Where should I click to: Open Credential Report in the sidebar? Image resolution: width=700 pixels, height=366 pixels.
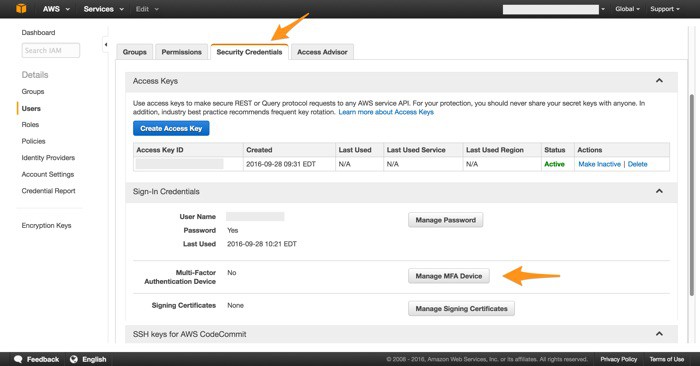coord(49,191)
